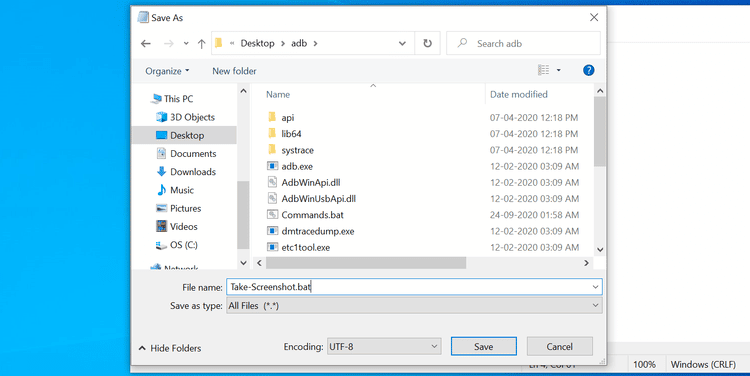Click the api folder icon

(x=272, y=117)
